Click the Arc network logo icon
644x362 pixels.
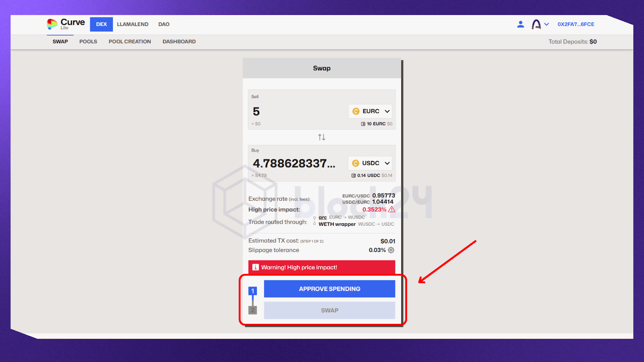coord(536,24)
